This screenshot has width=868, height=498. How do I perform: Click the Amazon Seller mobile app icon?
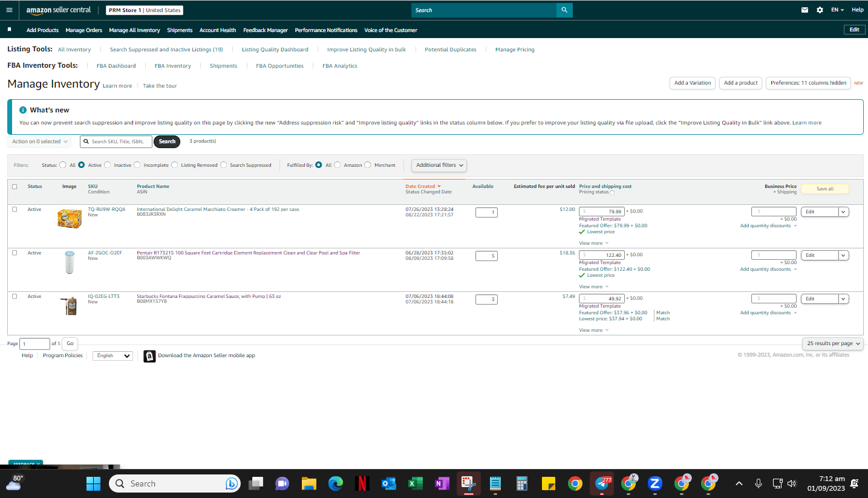(149, 356)
